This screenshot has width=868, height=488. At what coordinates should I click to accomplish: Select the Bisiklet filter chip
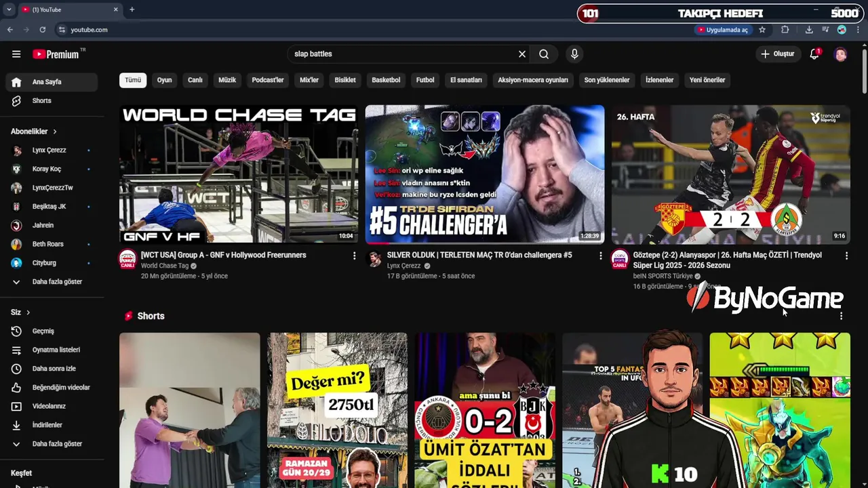pos(345,80)
